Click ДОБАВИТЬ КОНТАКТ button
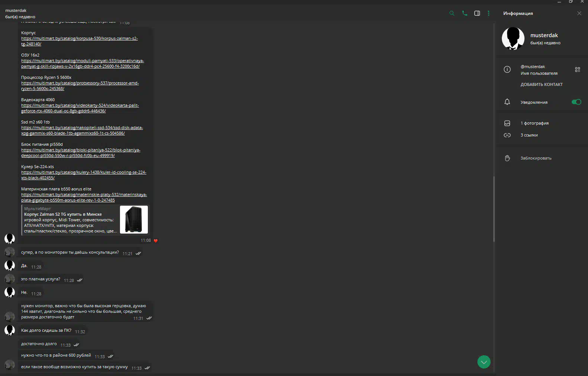This screenshot has height=376, width=588. point(541,84)
